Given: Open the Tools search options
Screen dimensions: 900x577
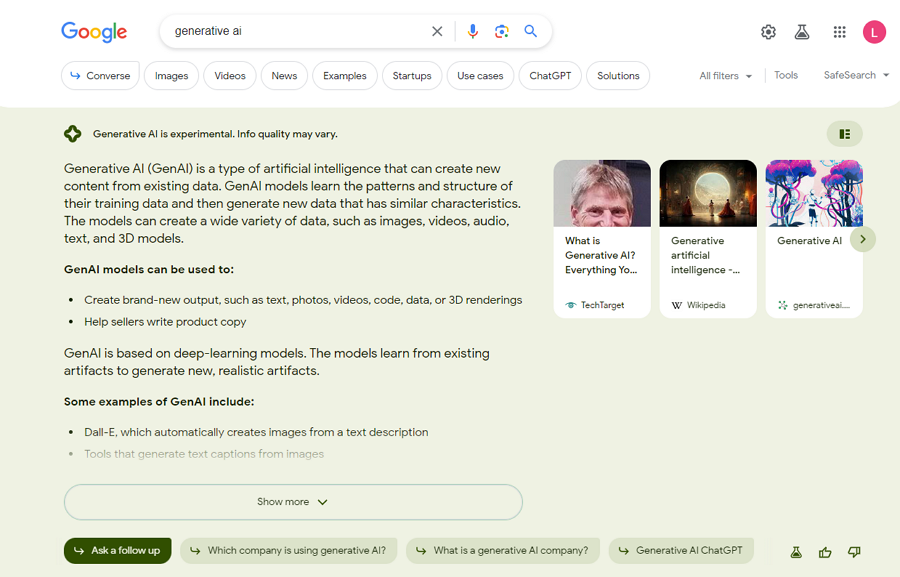Looking at the screenshot, I should coord(786,75).
